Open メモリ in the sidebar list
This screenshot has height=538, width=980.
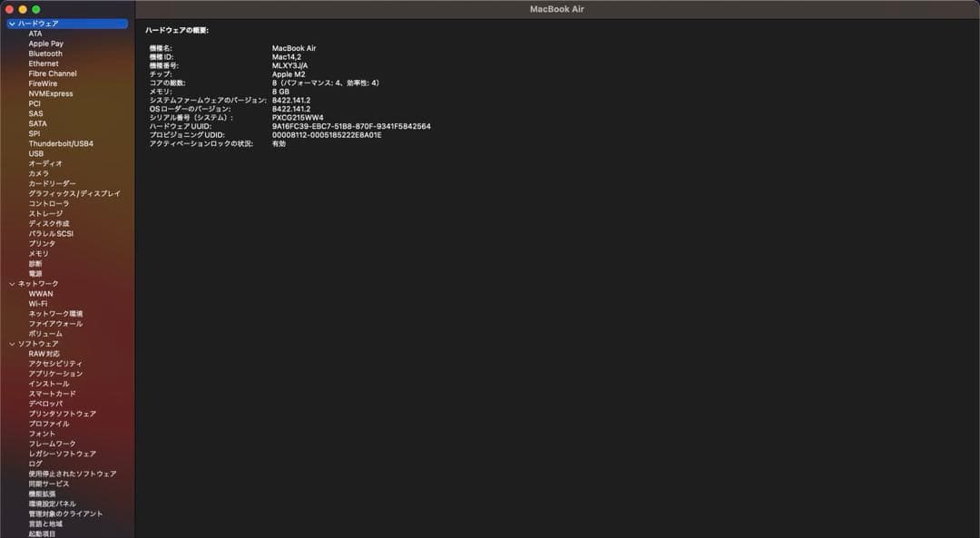coord(38,254)
